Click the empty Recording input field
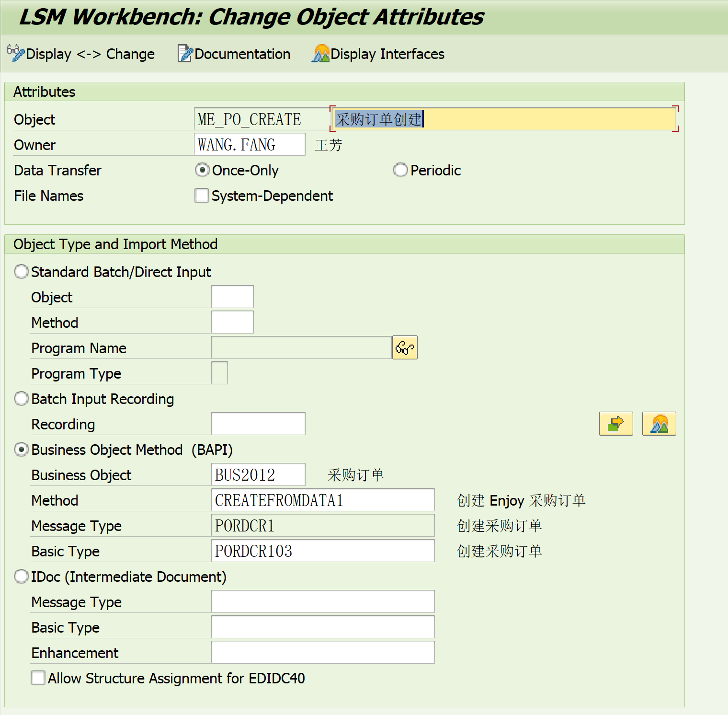The height and width of the screenshot is (715, 728). coord(258,423)
